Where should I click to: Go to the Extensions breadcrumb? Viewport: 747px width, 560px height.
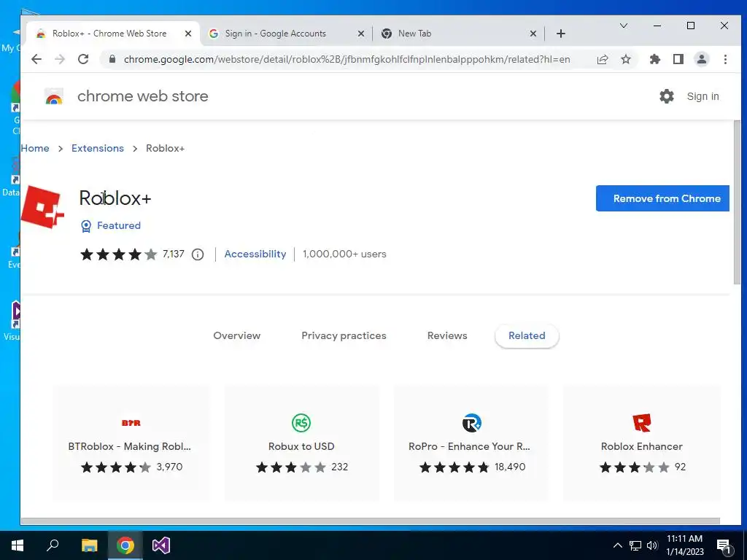coord(98,148)
